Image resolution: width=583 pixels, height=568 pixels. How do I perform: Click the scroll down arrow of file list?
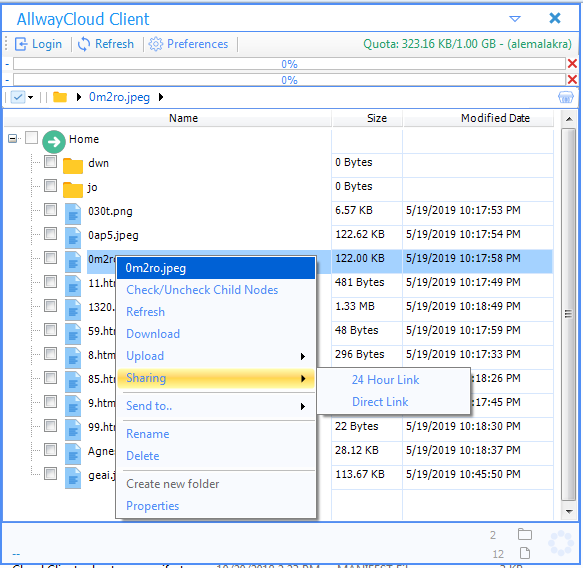pos(569,511)
